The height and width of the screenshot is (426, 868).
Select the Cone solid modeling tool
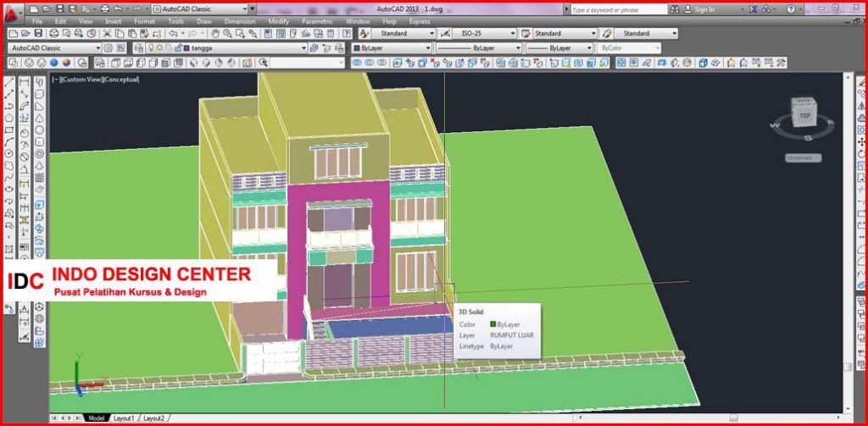40,118
